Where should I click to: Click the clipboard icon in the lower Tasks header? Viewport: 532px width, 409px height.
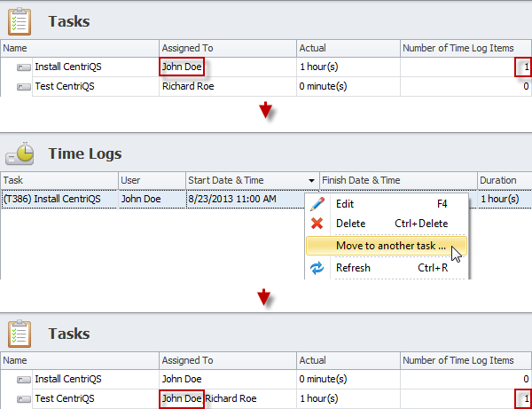(x=21, y=334)
